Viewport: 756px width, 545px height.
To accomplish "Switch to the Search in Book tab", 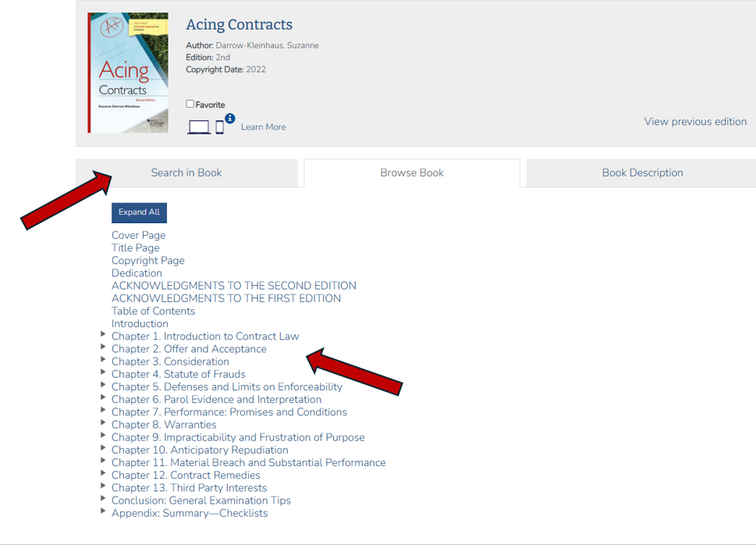I will pos(186,173).
